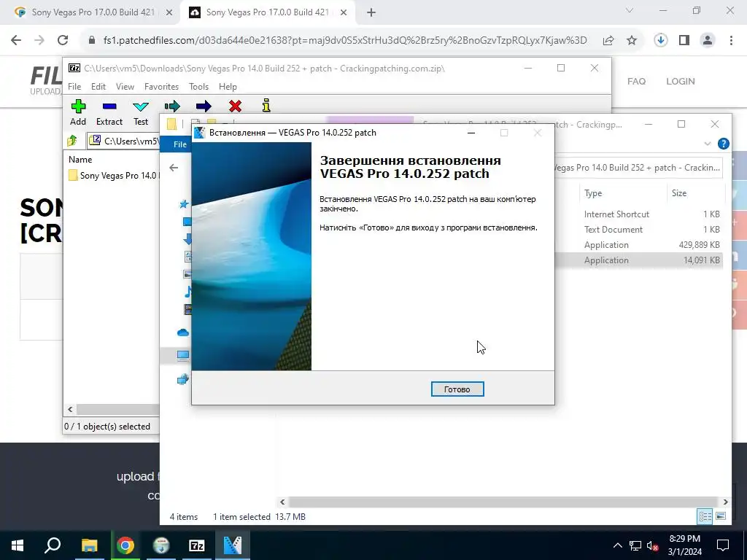
Task: Open Chrome tab search chevron
Action: pos(630,10)
